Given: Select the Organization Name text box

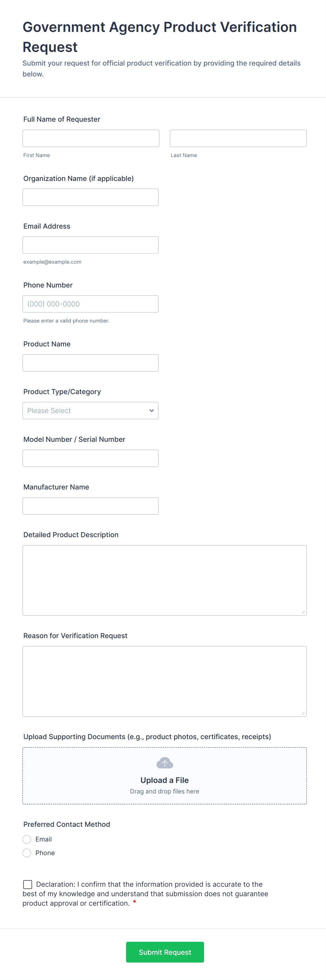Looking at the screenshot, I should 90,197.
